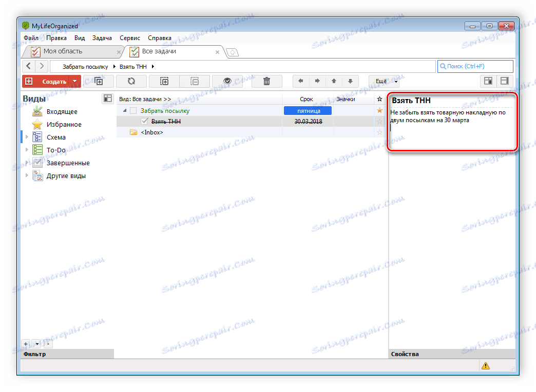Add a new tab with plus icon

tap(233, 52)
